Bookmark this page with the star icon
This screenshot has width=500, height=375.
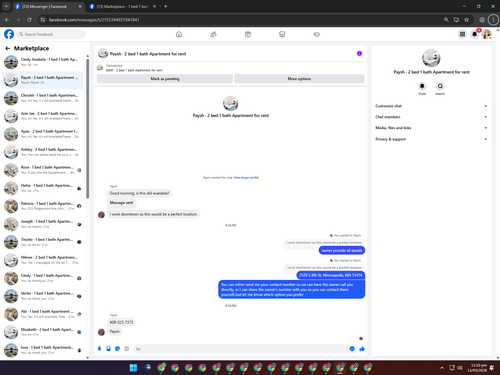pos(467,20)
